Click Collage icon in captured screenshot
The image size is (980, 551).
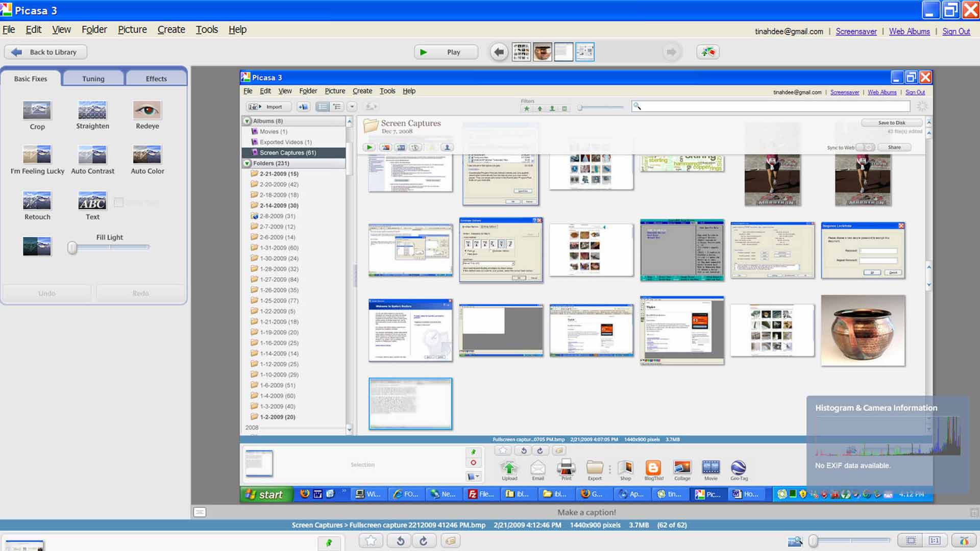pyautogui.click(x=682, y=470)
